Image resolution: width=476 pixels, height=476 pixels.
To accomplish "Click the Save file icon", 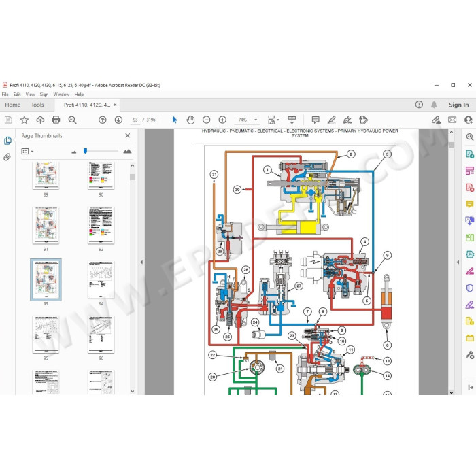I will (8, 120).
